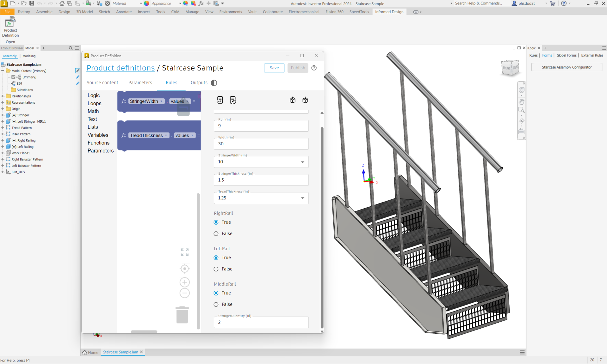
Task: Open the Logic block category
Action: pos(94,95)
